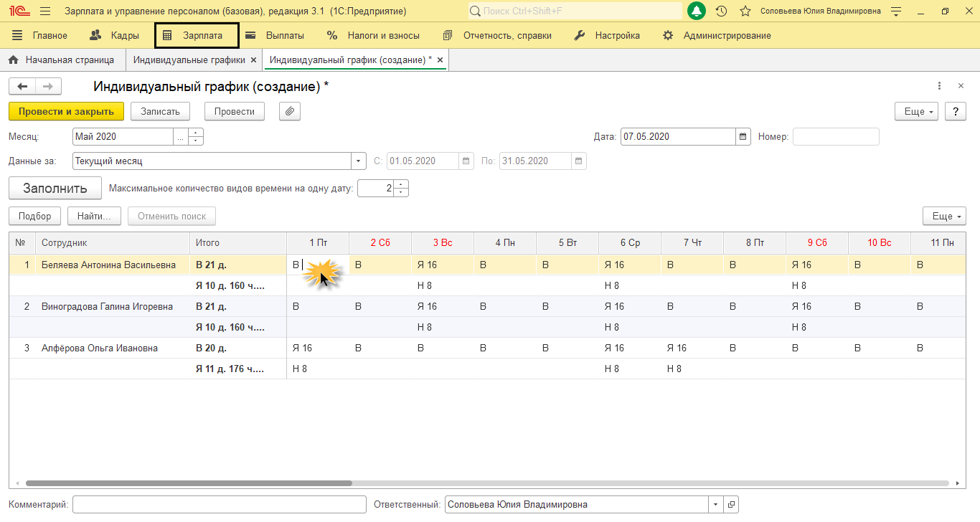The image size is (980, 522).
Task: Expand the Ответственный dropdown arrow
Action: click(715, 504)
